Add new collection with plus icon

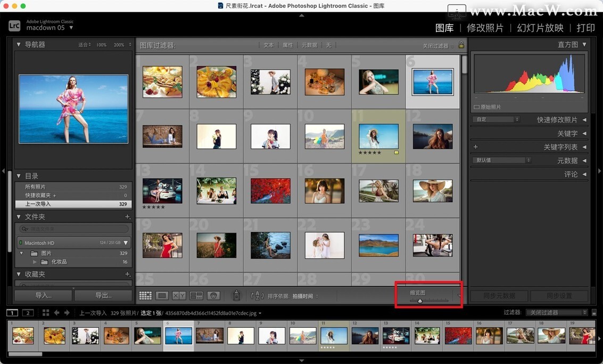coord(128,274)
